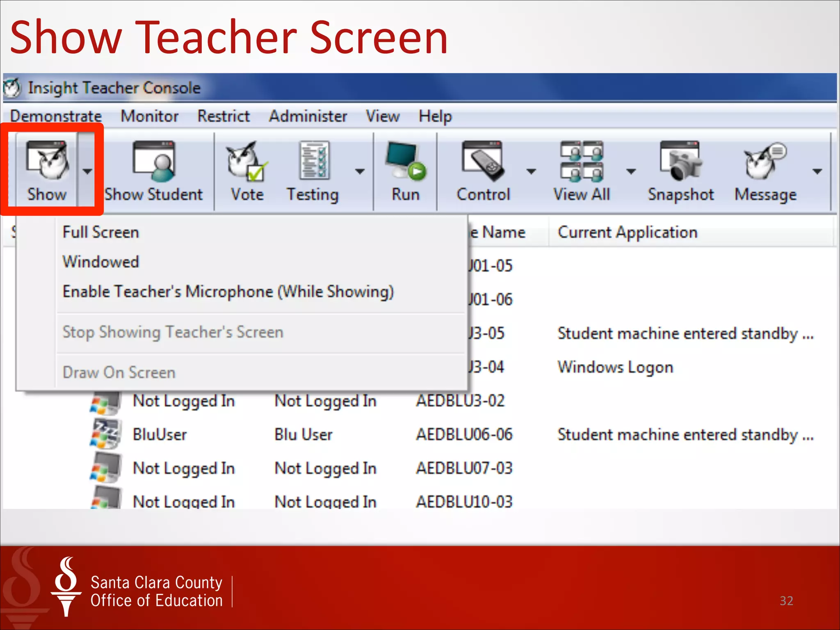Expand the View All dropdown arrow

coord(631,171)
